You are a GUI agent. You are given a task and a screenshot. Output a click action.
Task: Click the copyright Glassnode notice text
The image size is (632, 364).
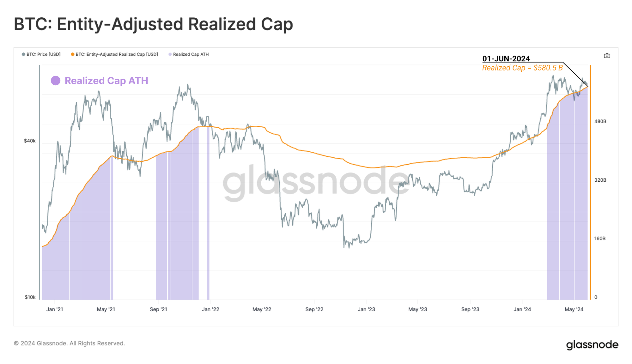pyautogui.click(x=70, y=343)
